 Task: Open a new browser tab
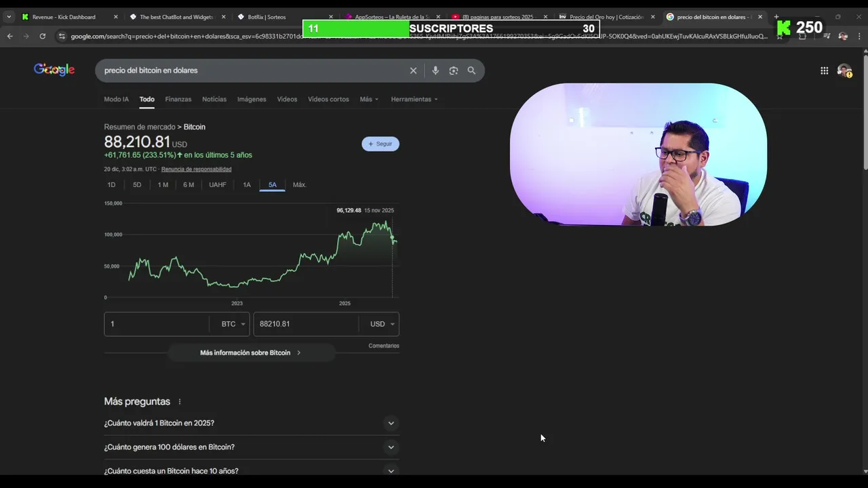776,17
